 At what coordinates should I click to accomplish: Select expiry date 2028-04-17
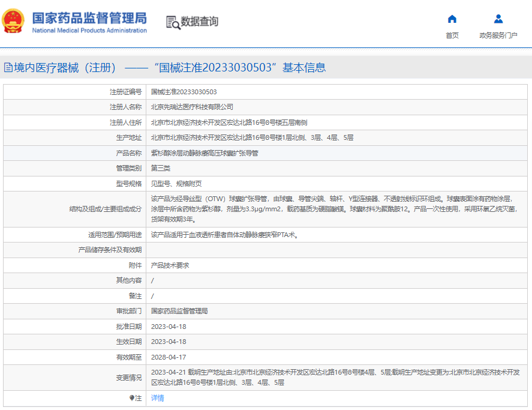point(169,357)
